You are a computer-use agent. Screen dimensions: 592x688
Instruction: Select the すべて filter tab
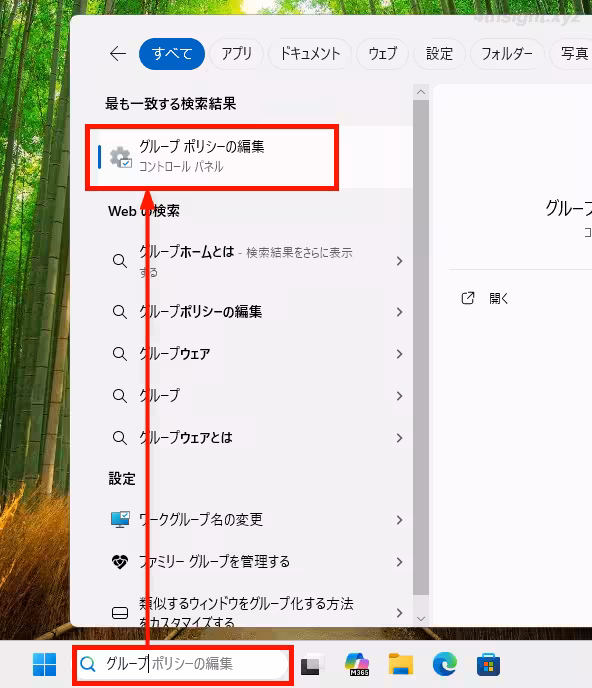(172, 54)
